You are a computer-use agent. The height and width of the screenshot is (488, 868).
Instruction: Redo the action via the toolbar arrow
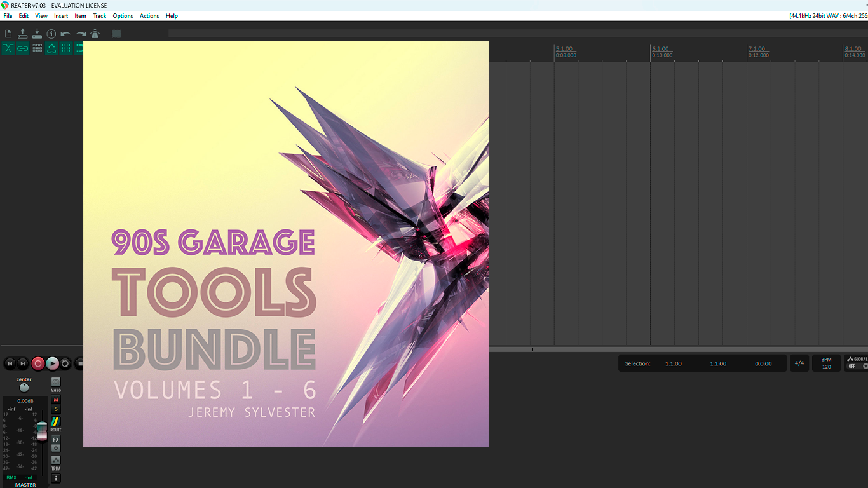pyautogui.click(x=81, y=34)
